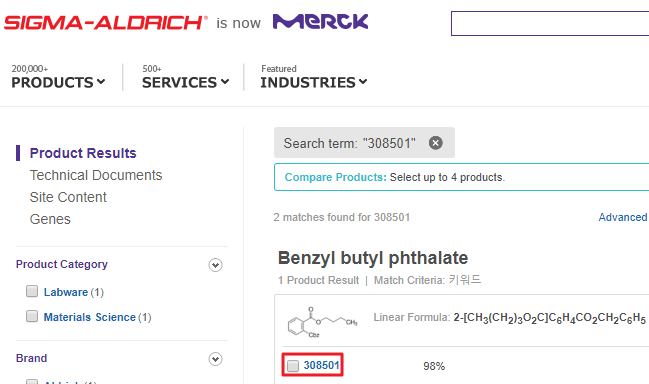Click the Advanced search link
Screen dimensions: 649x384
(x=623, y=217)
